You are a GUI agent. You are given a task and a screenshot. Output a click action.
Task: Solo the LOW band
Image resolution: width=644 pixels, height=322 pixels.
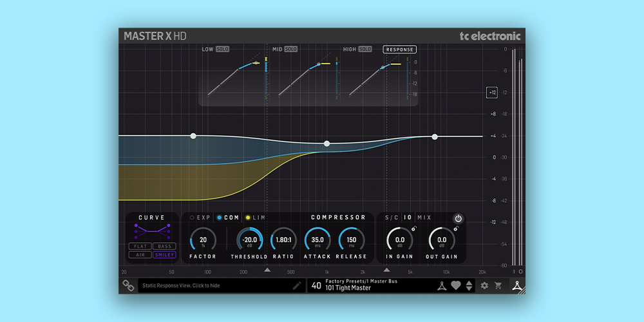222,49
